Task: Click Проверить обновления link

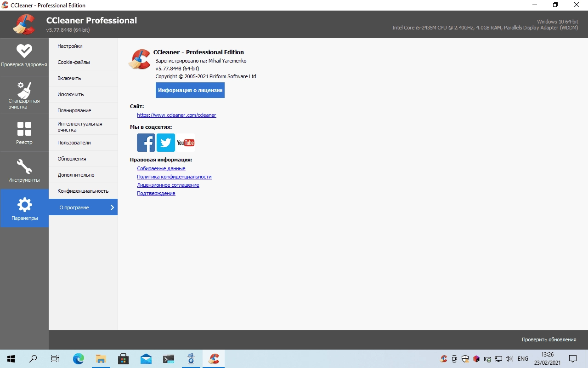Action: (x=549, y=339)
